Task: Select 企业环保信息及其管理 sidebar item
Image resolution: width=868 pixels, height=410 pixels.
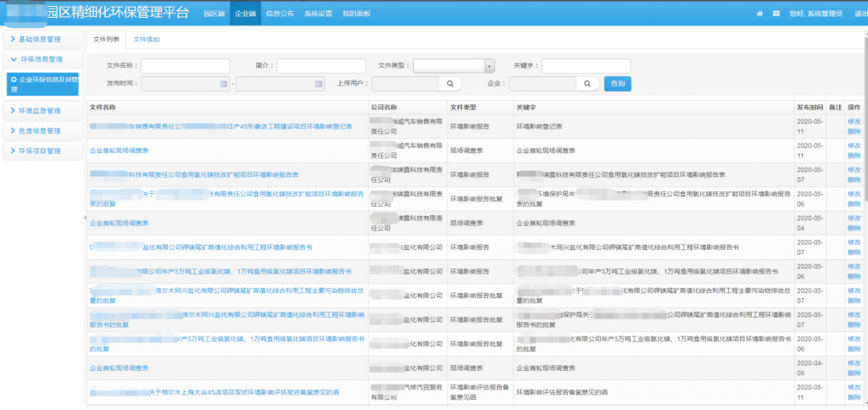Action: (x=42, y=83)
